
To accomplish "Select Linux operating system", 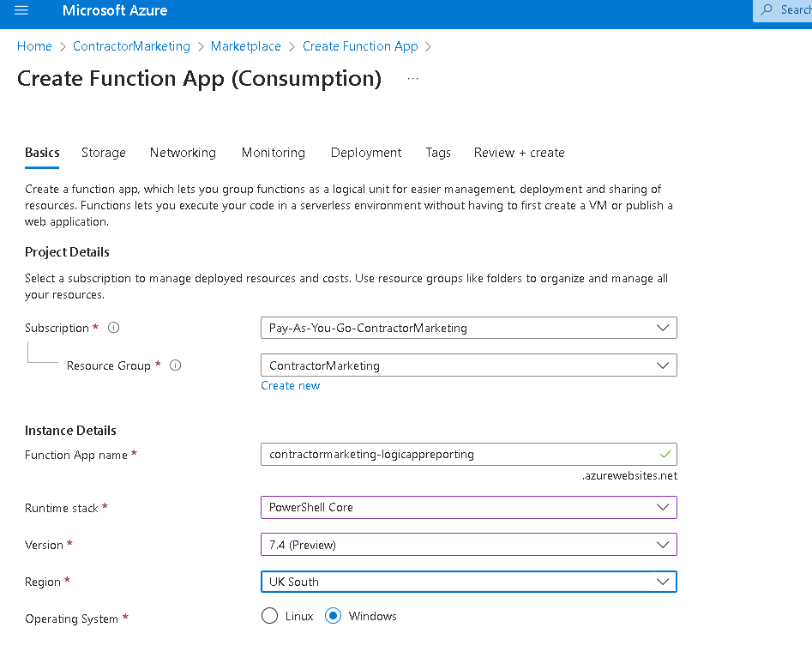I will coord(269,616).
